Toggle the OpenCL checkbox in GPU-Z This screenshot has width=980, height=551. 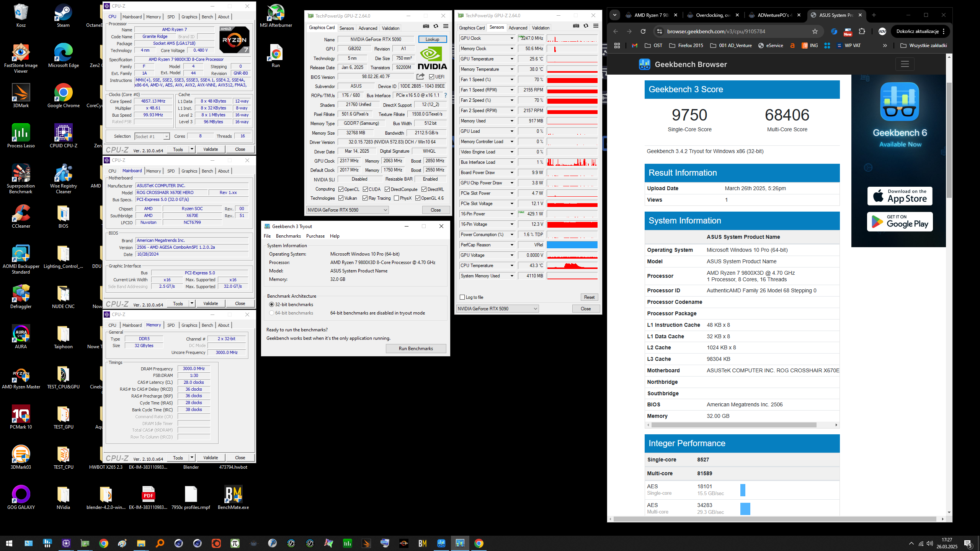click(x=341, y=189)
